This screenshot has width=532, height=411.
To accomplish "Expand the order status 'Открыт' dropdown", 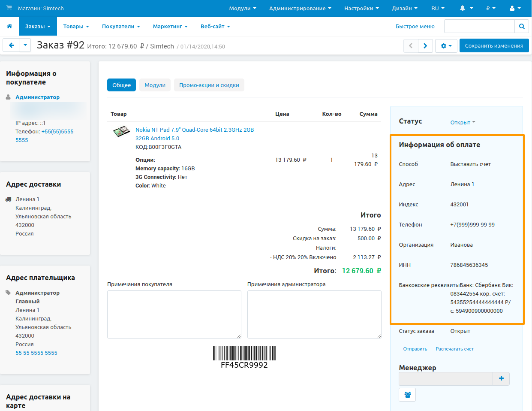I will click(x=463, y=123).
